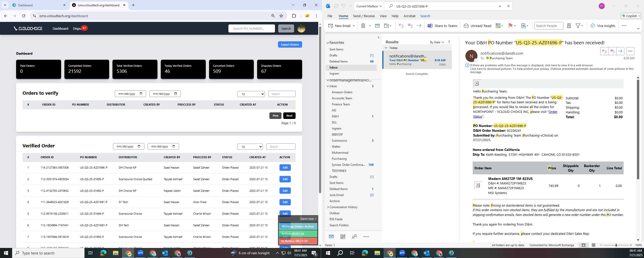Click the Search People field
The height and width of the screenshot is (258, 644).
(x=549, y=26)
